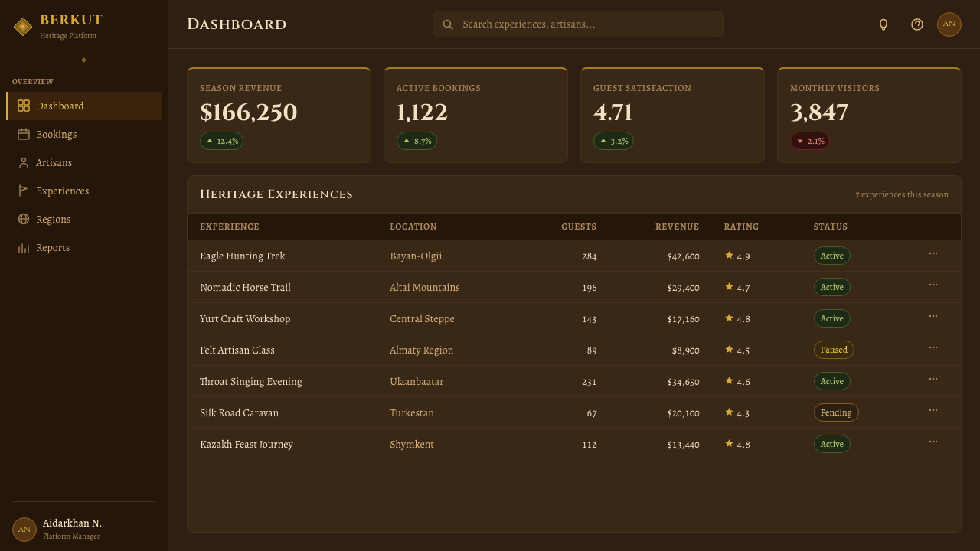Click the 7 experiences this season text
This screenshot has width=980, height=551.
click(x=902, y=194)
